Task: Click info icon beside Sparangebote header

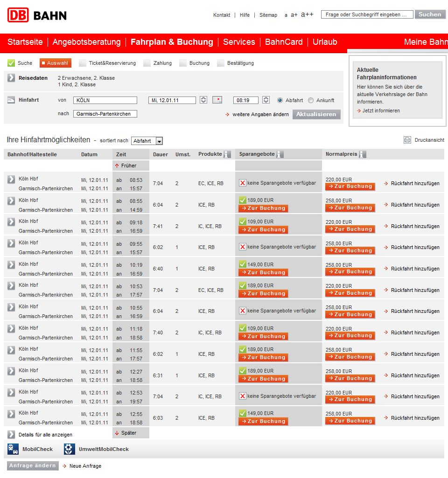Action: [x=280, y=154]
